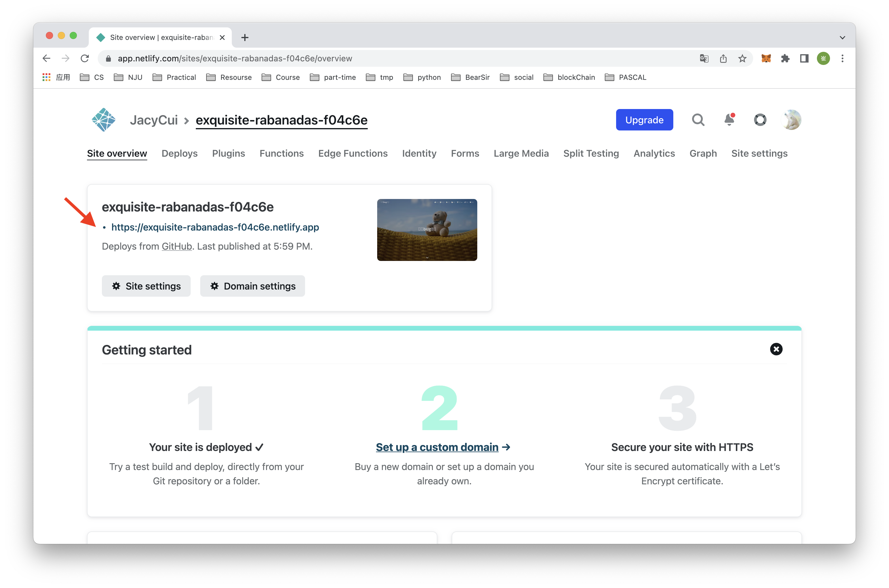Screen dimensions: 889x588
Task: Open the Analytics tab
Action: [654, 153]
